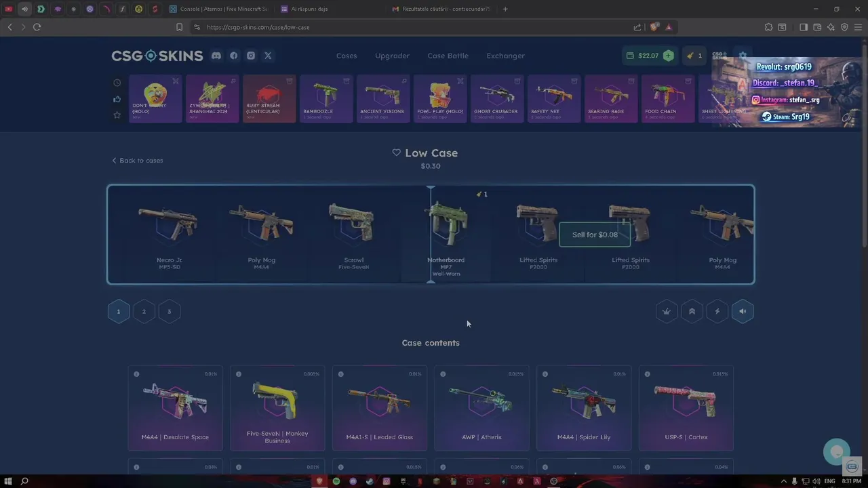Select open 2 cases hexagon button
The width and height of the screenshot is (868, 488).
point(144,311)
